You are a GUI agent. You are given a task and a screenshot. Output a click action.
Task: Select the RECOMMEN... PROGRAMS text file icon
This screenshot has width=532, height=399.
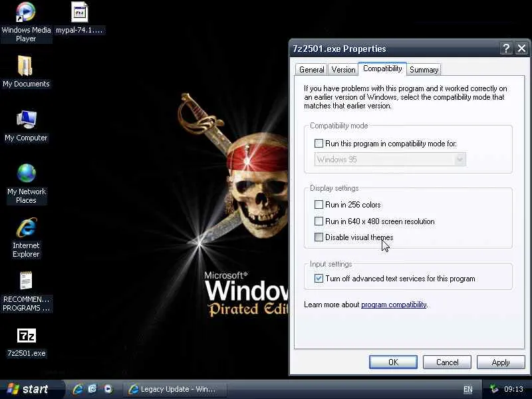pos(26,281)
